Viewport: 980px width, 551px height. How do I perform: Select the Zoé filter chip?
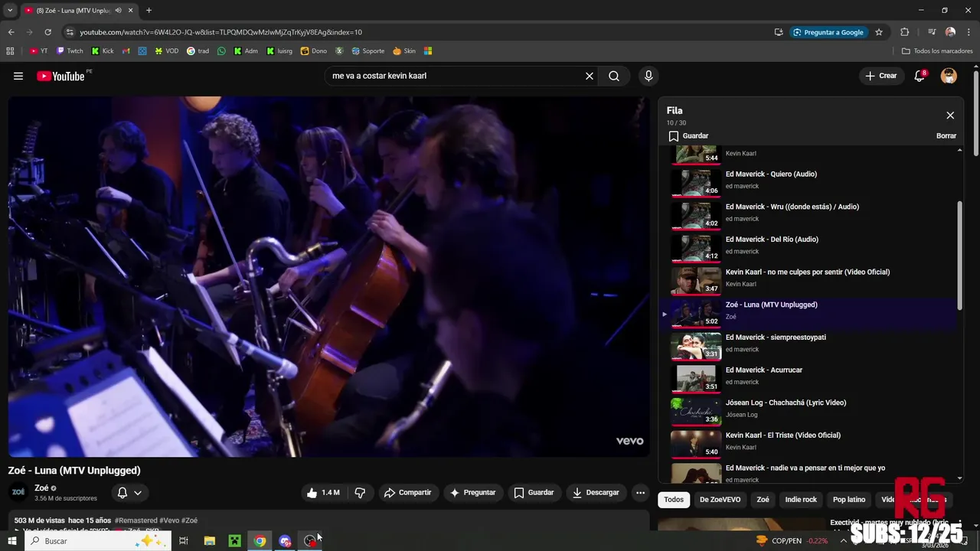tap(763, 500)
